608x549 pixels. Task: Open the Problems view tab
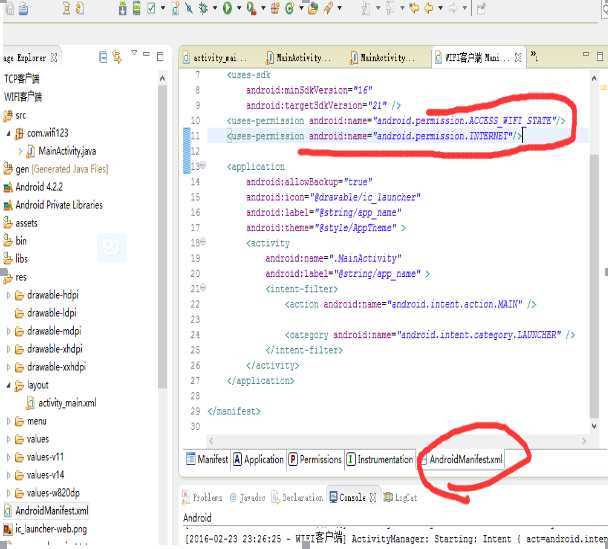(202, 497)
